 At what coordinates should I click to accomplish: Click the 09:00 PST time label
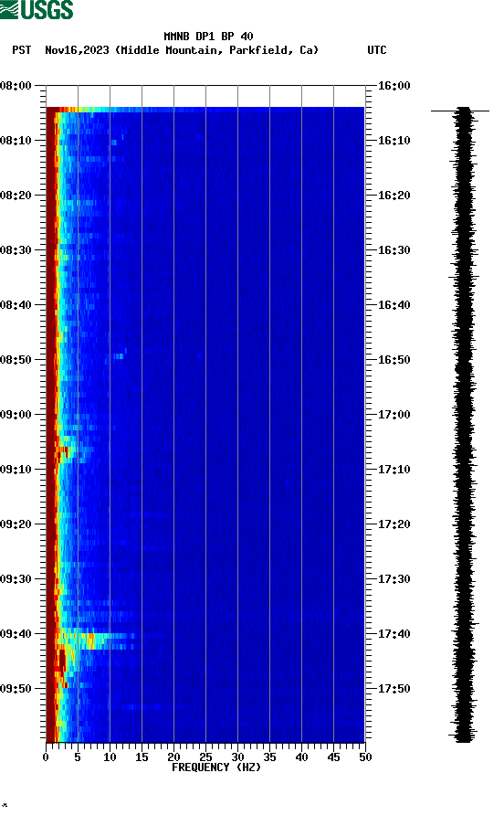click(16, 415)
